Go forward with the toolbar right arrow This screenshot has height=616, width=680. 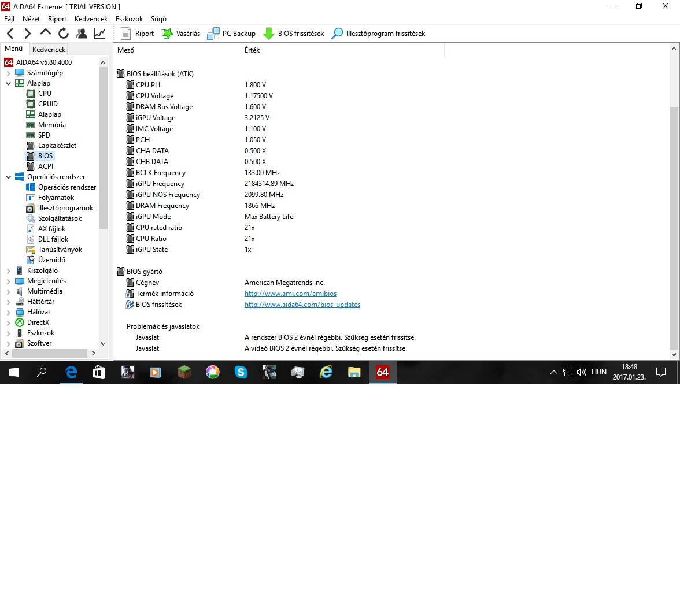pyautogui.click(x=27, y=34)
